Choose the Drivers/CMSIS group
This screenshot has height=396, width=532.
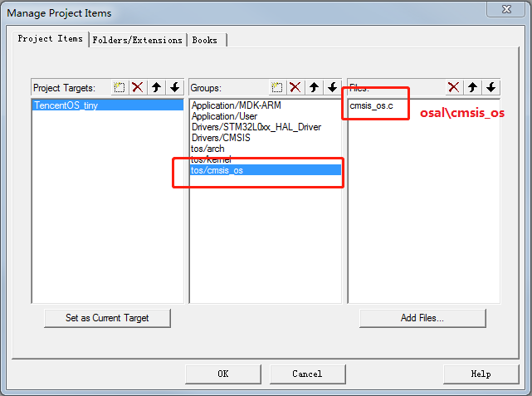point(220,138)
